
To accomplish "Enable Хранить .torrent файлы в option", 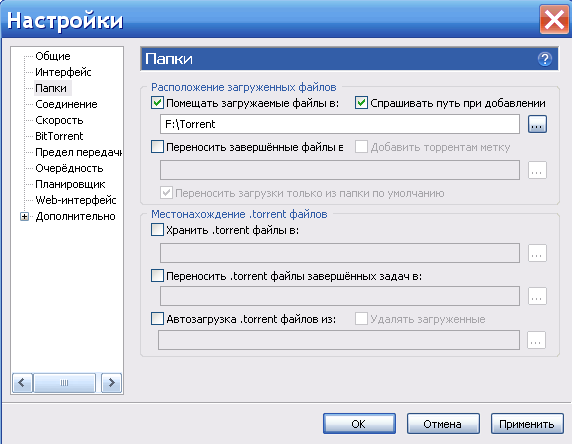I will pyautogui.click(x=157, y=230).
